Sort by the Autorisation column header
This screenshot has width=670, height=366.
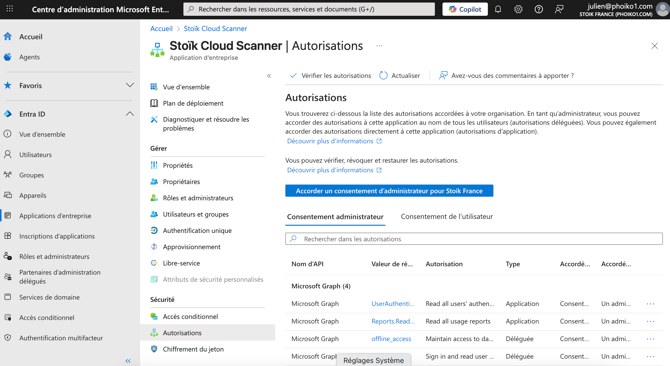click(444, 264)
